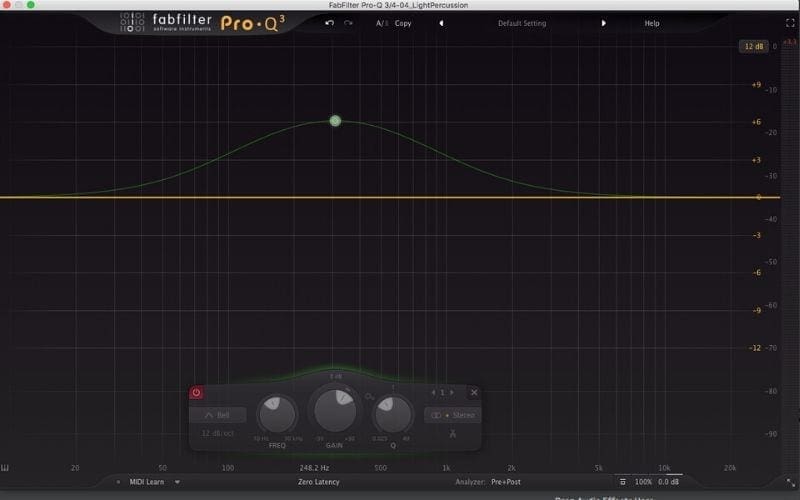800x500 pixels.
Task: Click the GAIN knob
Action: tap(335, 410)
